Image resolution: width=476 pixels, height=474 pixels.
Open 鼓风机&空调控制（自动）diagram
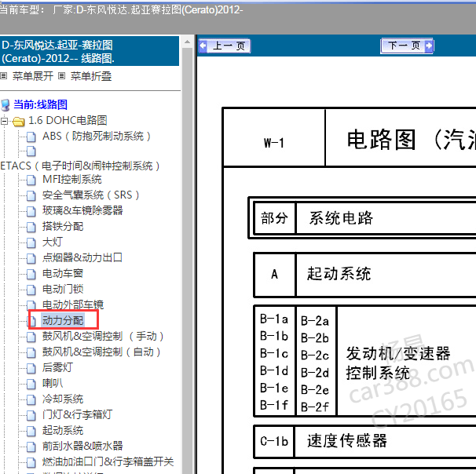coord(101,352)
